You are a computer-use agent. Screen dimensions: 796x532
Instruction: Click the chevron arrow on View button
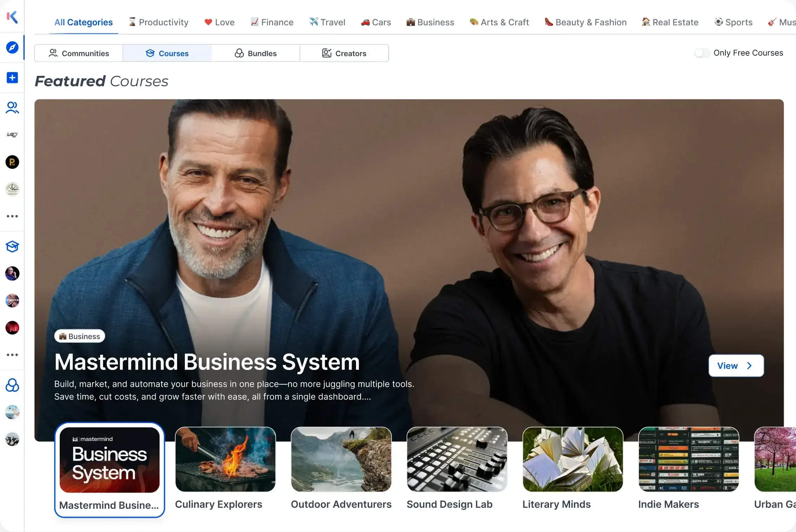tap(749, 366)
